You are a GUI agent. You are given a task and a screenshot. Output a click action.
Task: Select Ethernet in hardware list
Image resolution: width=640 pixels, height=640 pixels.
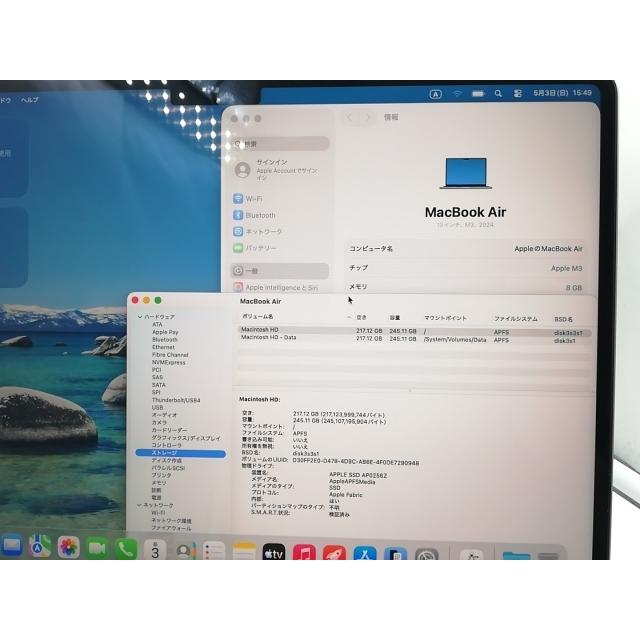point(163,347)
